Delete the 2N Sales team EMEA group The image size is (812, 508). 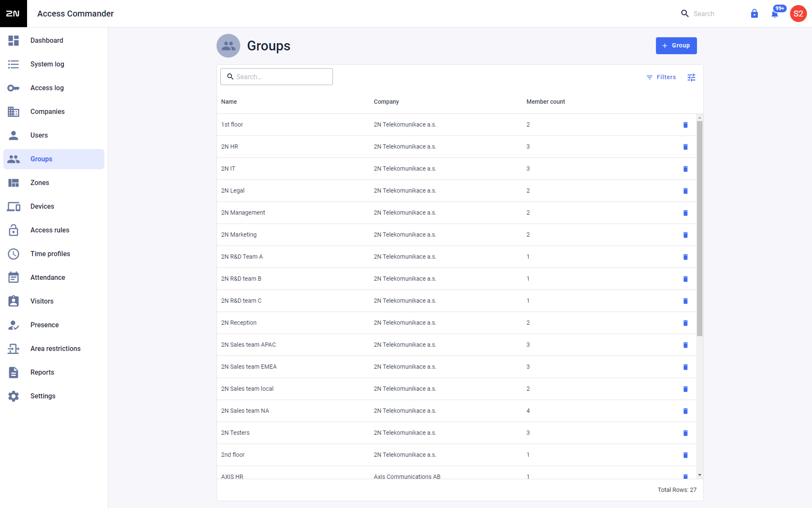click(686, 367)
